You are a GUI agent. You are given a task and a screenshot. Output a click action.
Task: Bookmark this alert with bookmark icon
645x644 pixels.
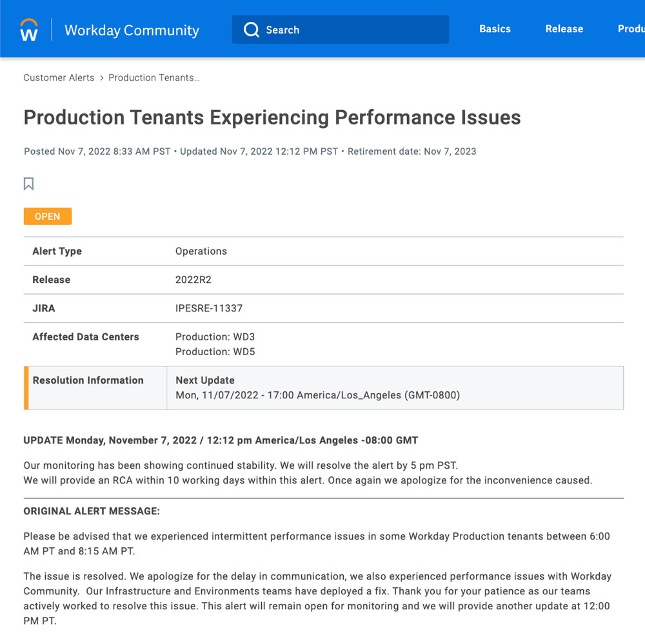[28, 184]
